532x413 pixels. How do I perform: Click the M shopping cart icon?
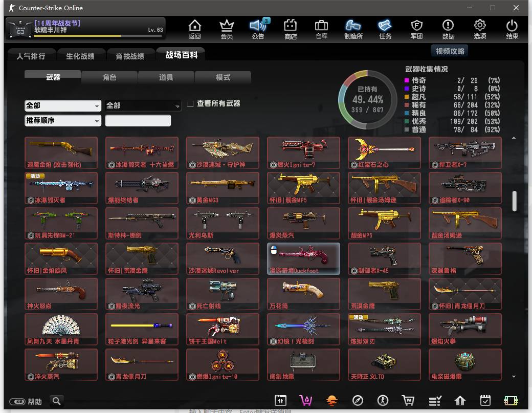[x=408, y=401]
